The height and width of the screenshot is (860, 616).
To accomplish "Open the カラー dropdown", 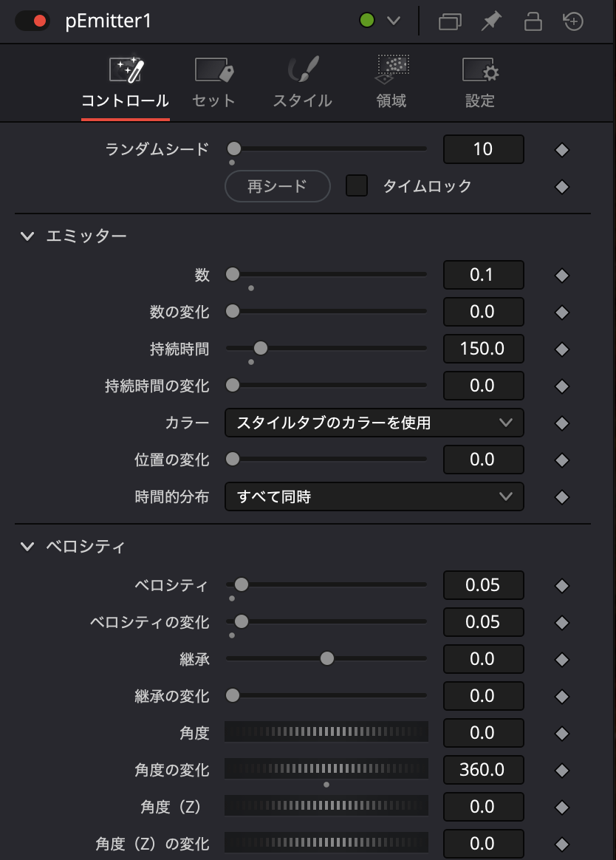I will tap(374, 423).
